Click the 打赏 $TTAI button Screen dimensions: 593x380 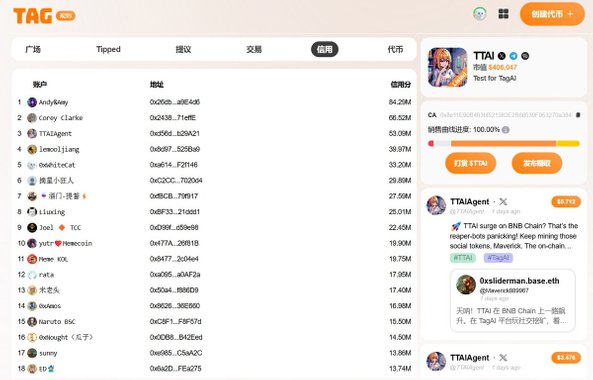point(470,163)
